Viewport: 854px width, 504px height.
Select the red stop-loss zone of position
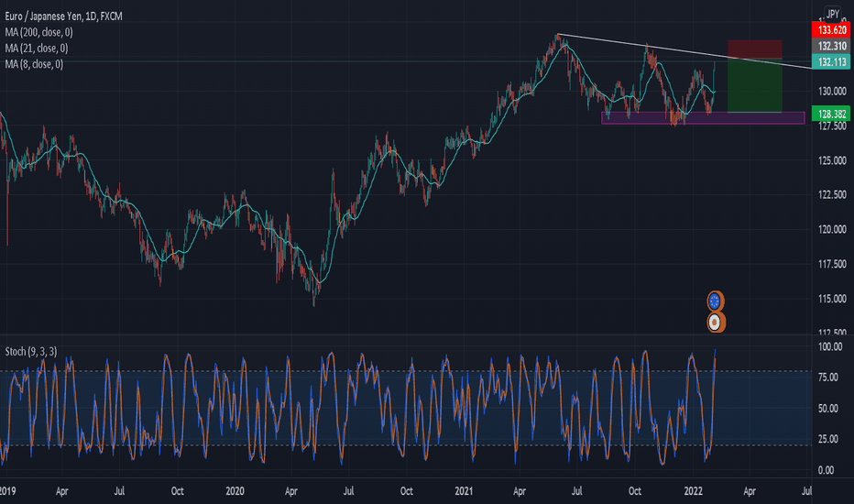tap(755, 49)
